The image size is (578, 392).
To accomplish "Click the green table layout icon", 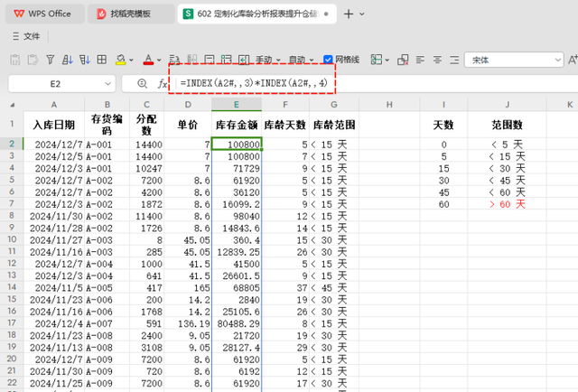I will pos(227,60).
